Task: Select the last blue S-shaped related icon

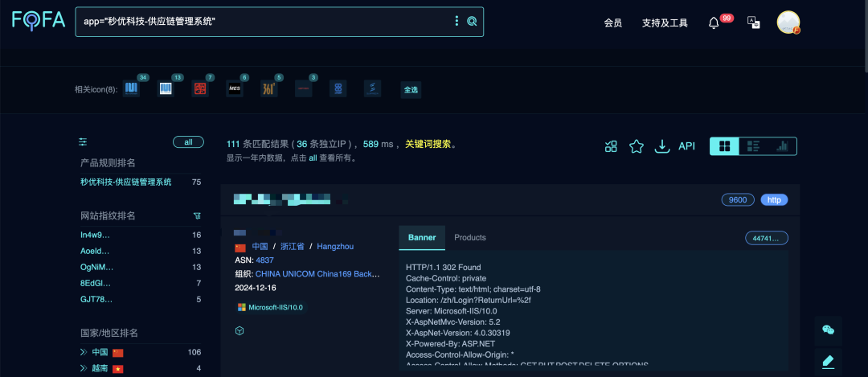Action: click(x=373, y=88)
